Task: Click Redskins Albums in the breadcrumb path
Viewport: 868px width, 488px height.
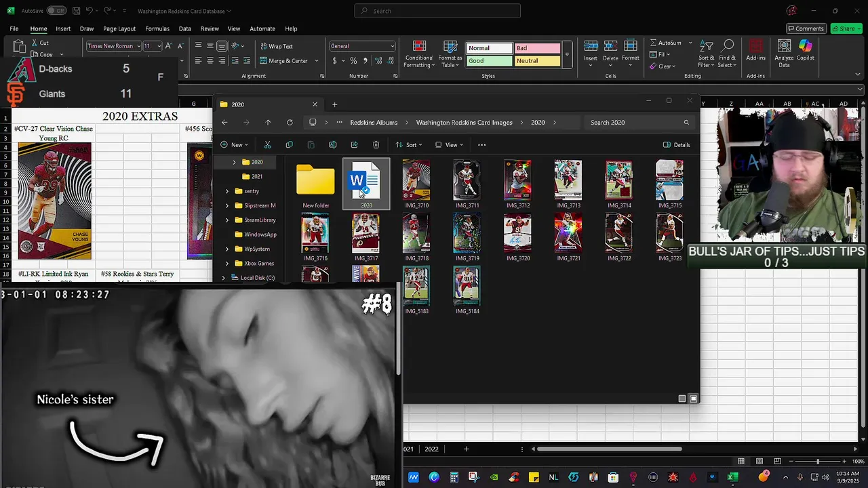Action: click(x=374, y=123)
